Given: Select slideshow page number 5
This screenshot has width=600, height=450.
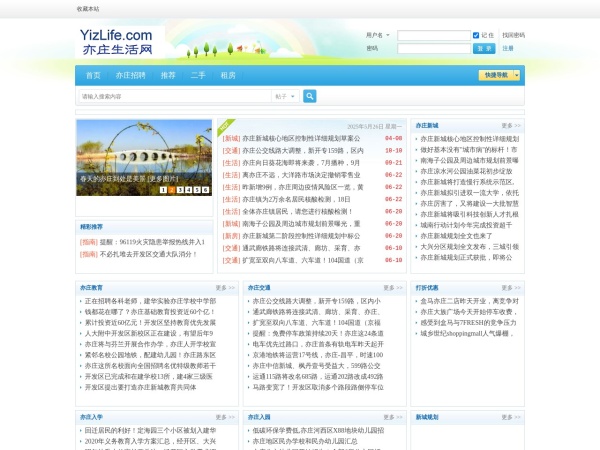Looking at the screenshot, I should (x=197, y=190).
